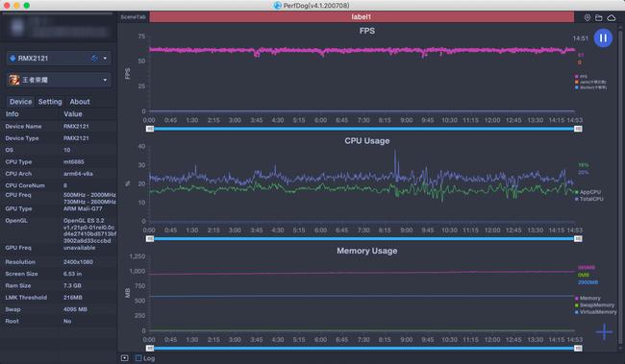
Task: Click the Value column header
Action: pyautogui.click(x=73, y=114)
